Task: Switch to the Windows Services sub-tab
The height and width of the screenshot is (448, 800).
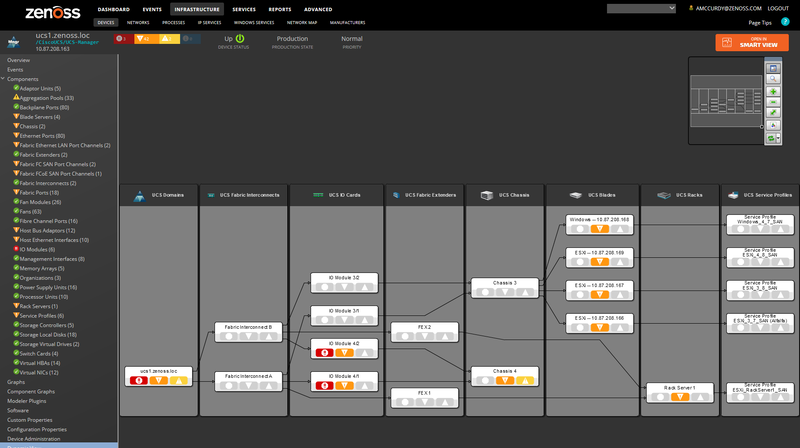Action: coord(254,22)
